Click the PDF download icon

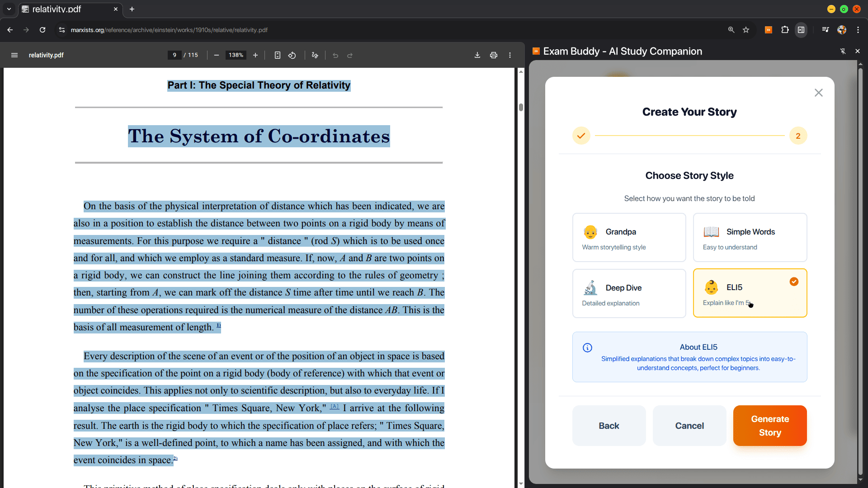[477, 55]
